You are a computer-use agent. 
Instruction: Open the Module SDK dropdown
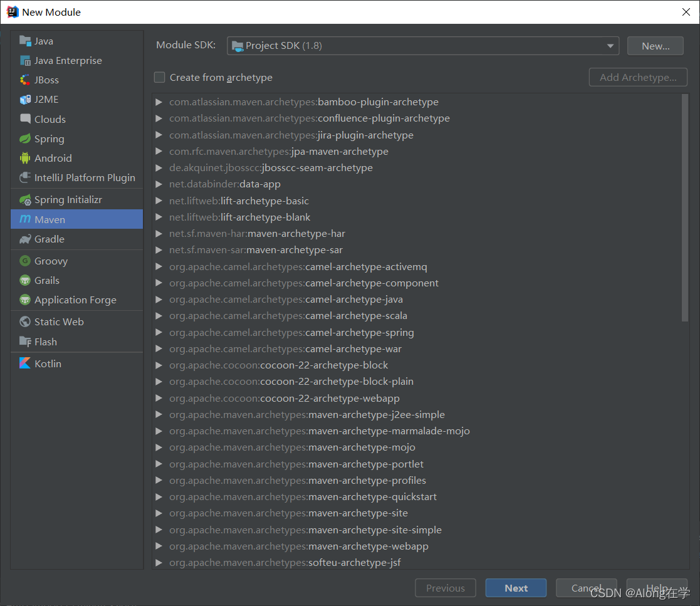coord(423,46)
